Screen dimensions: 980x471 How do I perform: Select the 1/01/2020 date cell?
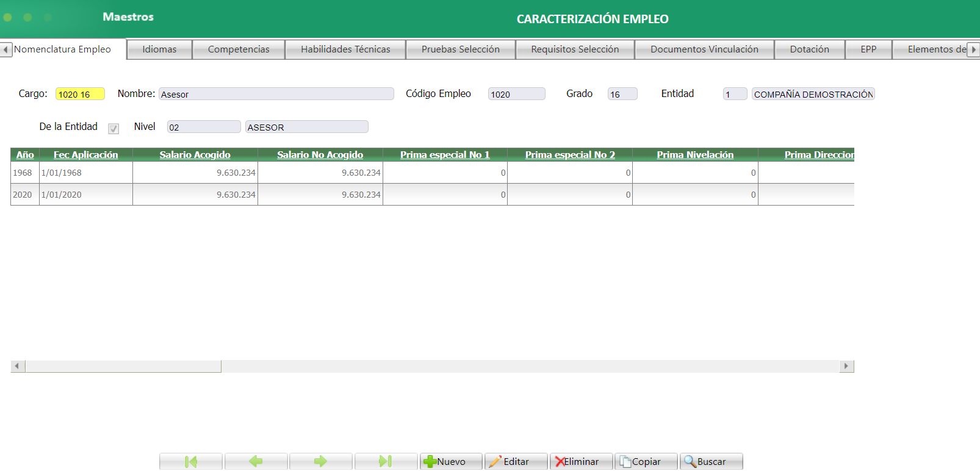click(x=86, y=195)
